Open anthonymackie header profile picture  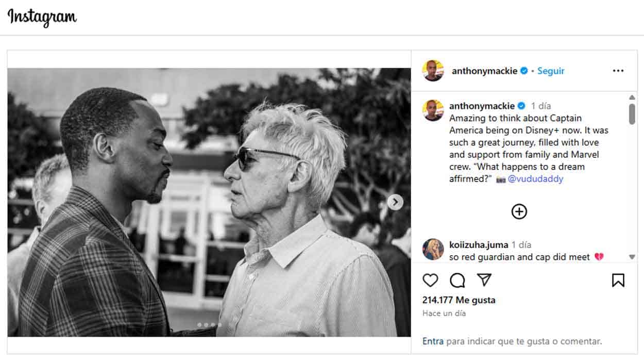(433, 71)
